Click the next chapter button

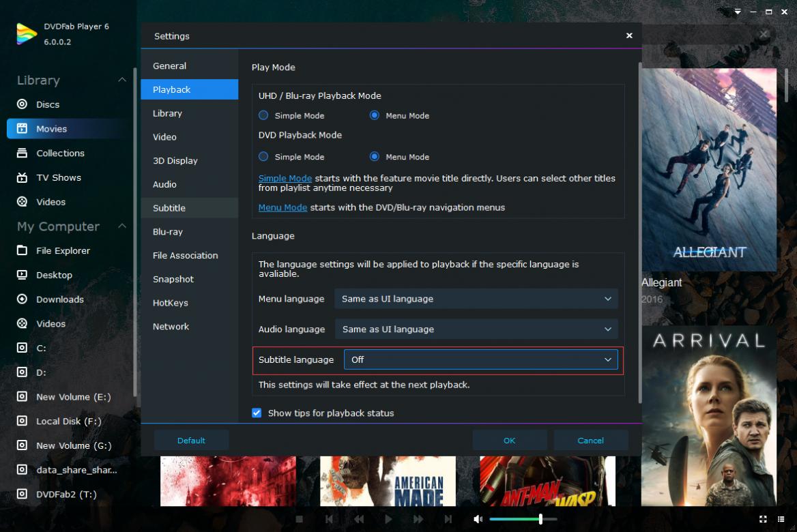pyautogui.click(x=448, y=519)
